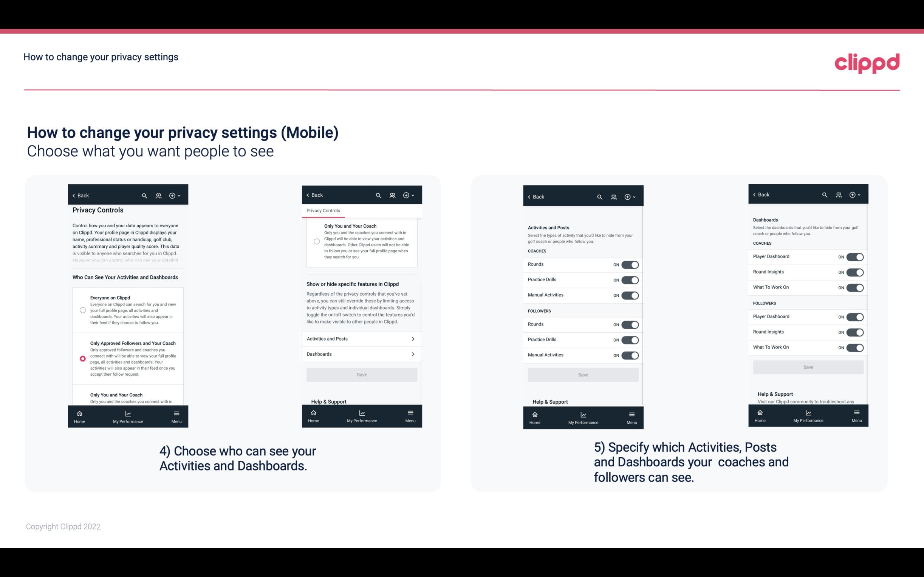Click the Privacy Controls tab label
Viewport: 924px width, 577px height.
click(x=323, y=211)
